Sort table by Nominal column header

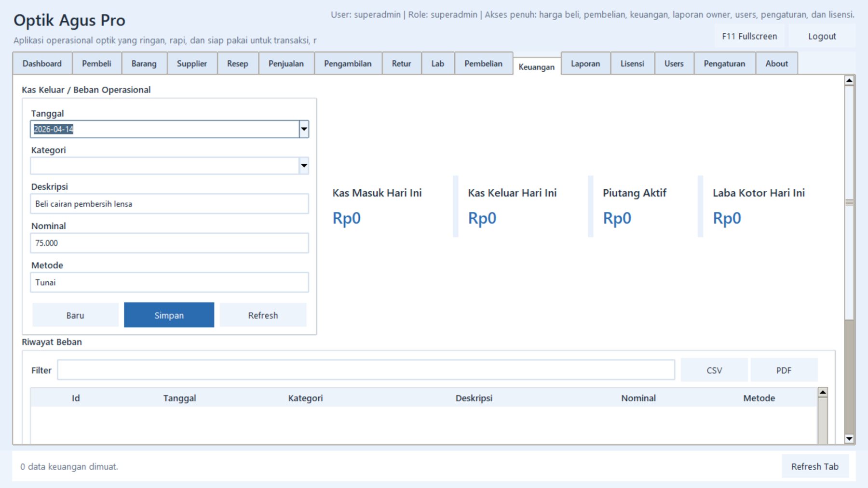tap(638, 398)
